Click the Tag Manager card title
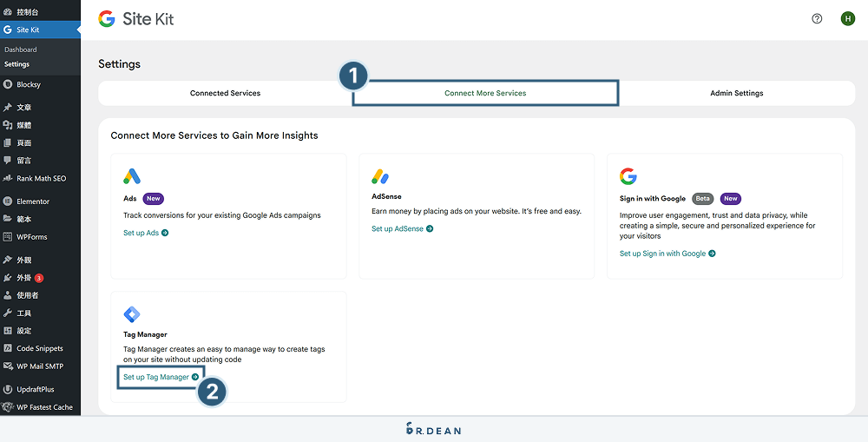Screen dimensions: 868x442 [145, 334]
